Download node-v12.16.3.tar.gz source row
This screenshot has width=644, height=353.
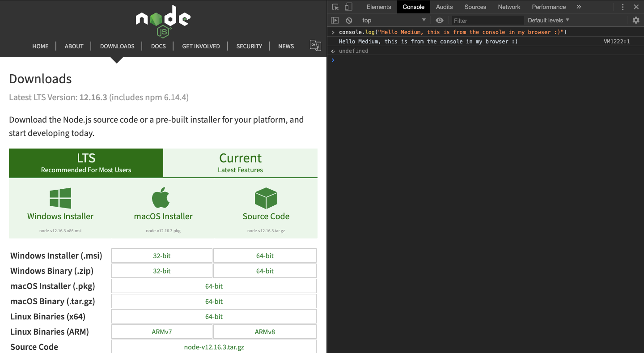(x=214, y=347)
